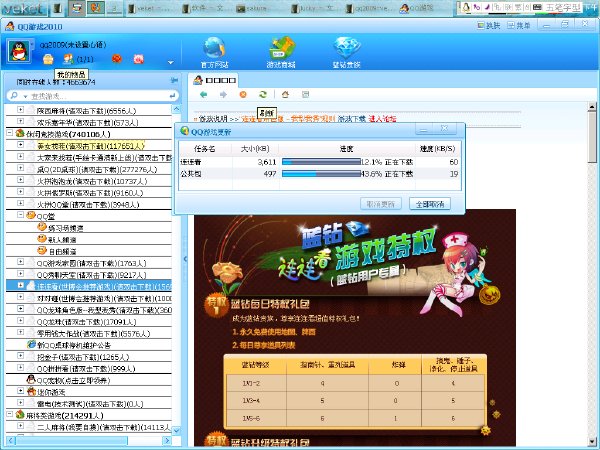Viewport: 600px width, 450px height.
Task: Select the 练习场频道 channel
Action: [x=65, y=228]
